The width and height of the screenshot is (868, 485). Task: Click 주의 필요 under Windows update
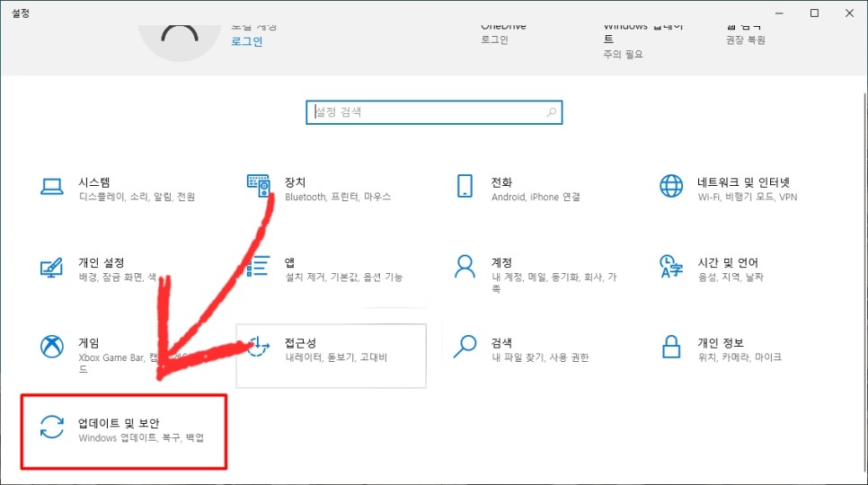tap(623, 54)
